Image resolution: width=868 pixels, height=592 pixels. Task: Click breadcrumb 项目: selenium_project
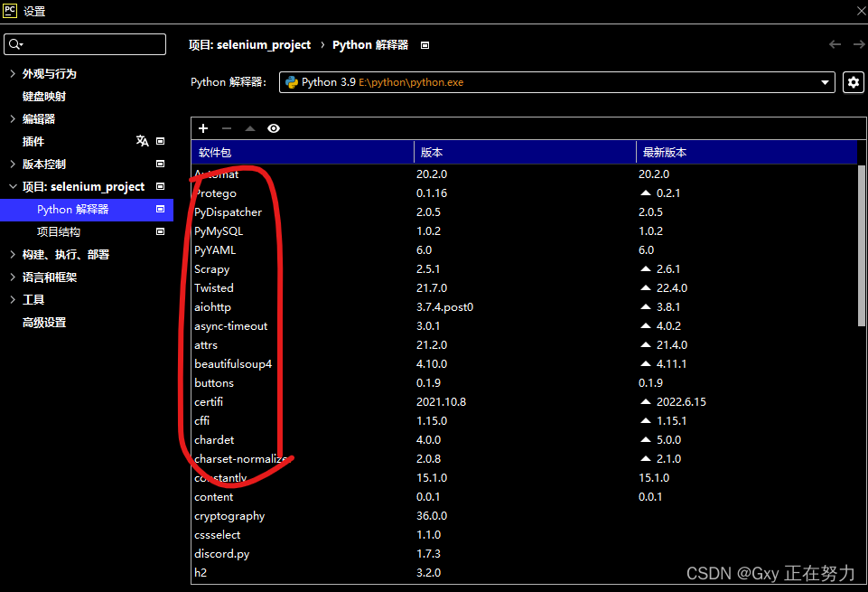point(249,45)
